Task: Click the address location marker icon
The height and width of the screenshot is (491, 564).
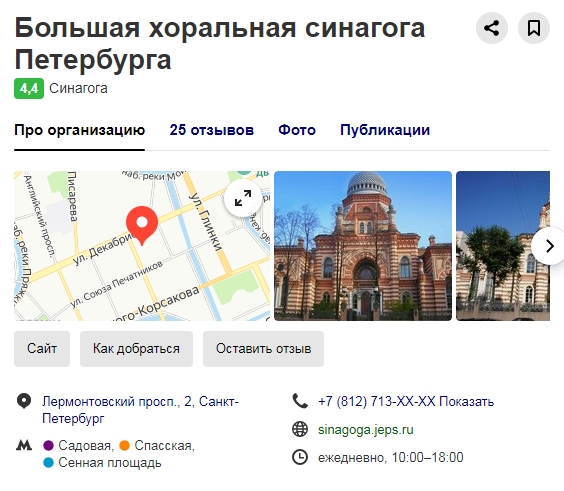Action: [24, 401]
